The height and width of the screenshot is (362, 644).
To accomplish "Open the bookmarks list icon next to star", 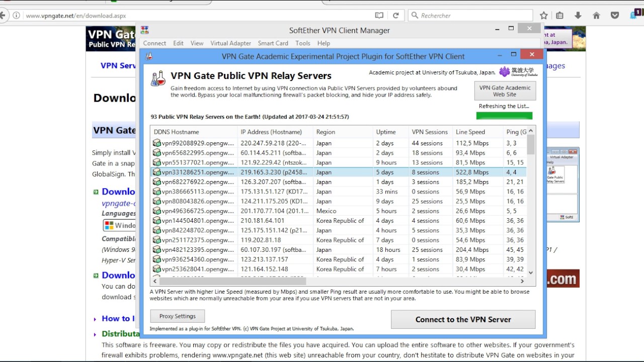I will (559, 16).
